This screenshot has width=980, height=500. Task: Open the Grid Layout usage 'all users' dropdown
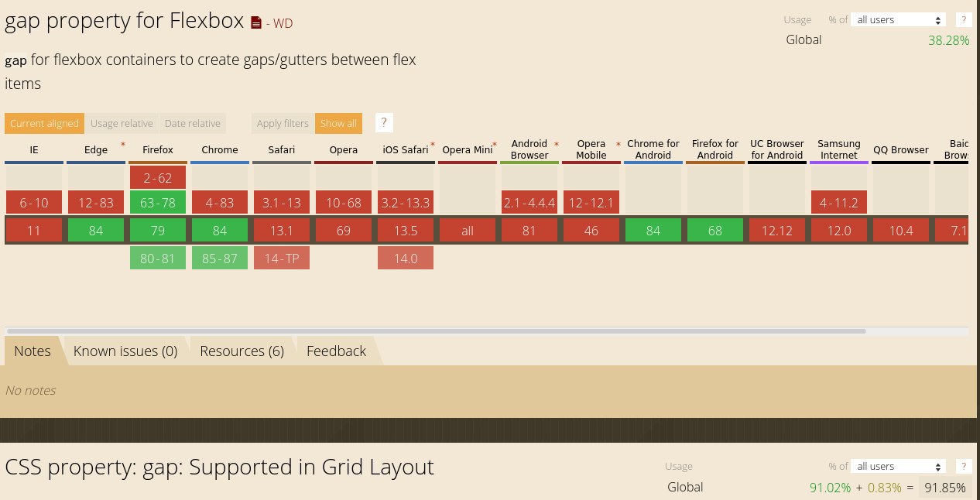coord(899,466)
